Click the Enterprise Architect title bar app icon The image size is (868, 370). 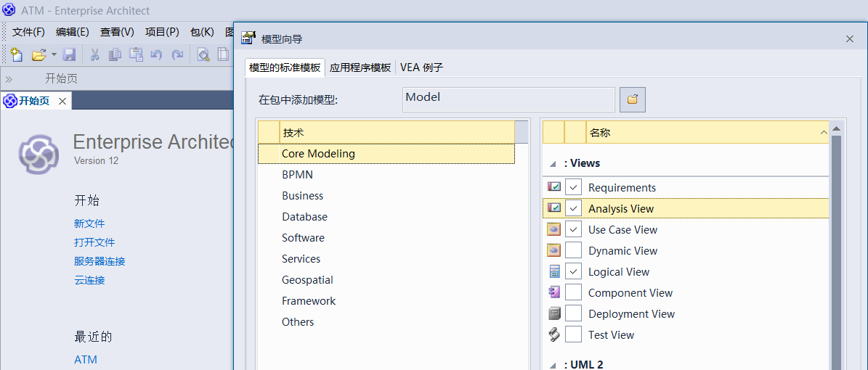pos(9,10)
